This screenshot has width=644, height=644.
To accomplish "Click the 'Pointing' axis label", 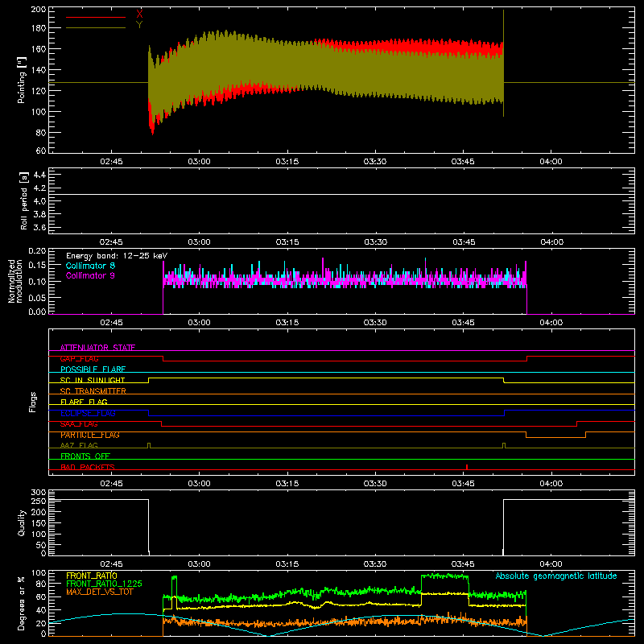I will coord(22,80).
